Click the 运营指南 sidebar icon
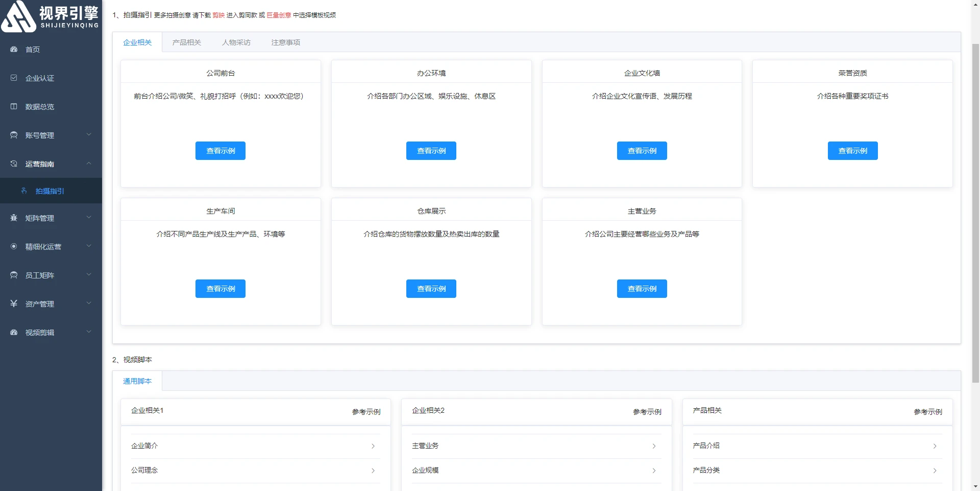The height and width of the screenshot is (491, 980). pos(14,164)
